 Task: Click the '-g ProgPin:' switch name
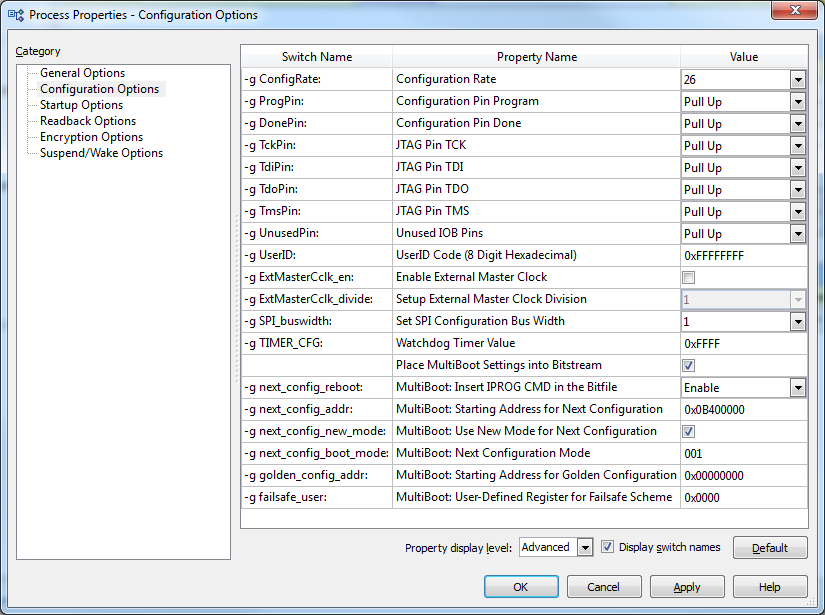pyautogui.click(x=274, y=101)
